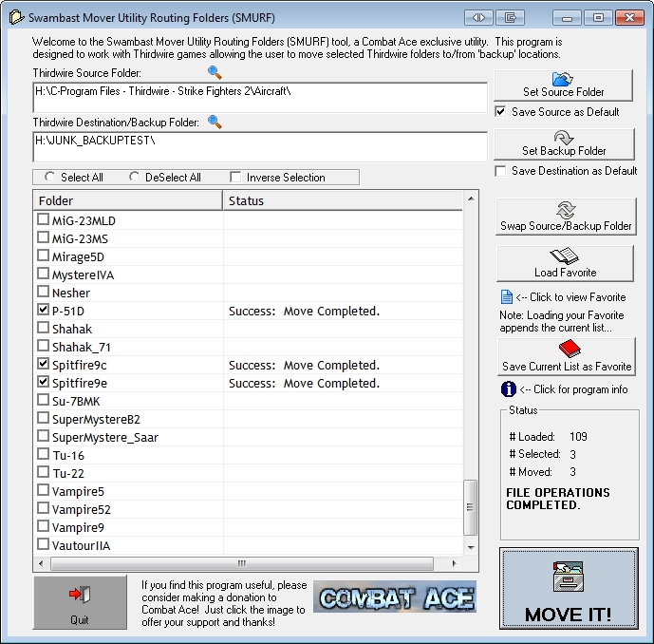Check the Vampire5 folder checkbox
Screen dimensions: 654x644
[43, 490]
